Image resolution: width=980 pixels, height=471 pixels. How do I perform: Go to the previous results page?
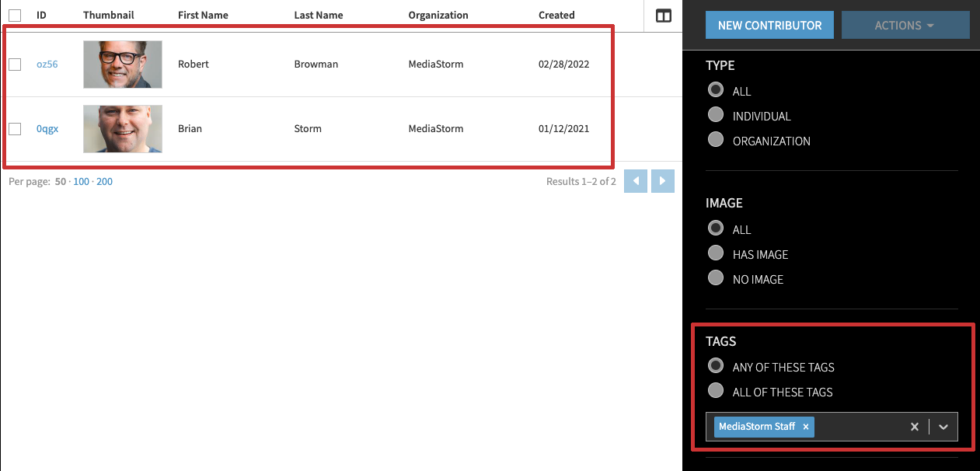click(635, 181)
